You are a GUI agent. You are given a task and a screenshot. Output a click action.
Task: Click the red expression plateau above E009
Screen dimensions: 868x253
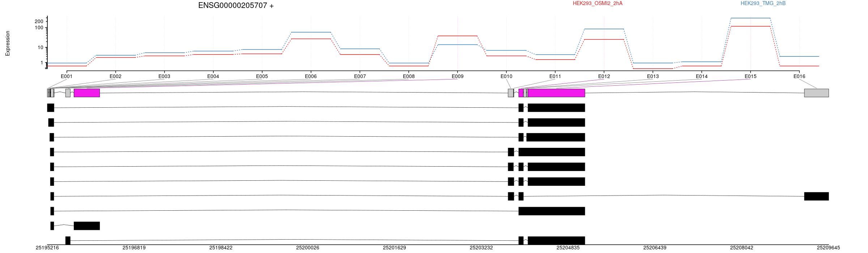tap(458, 36)
